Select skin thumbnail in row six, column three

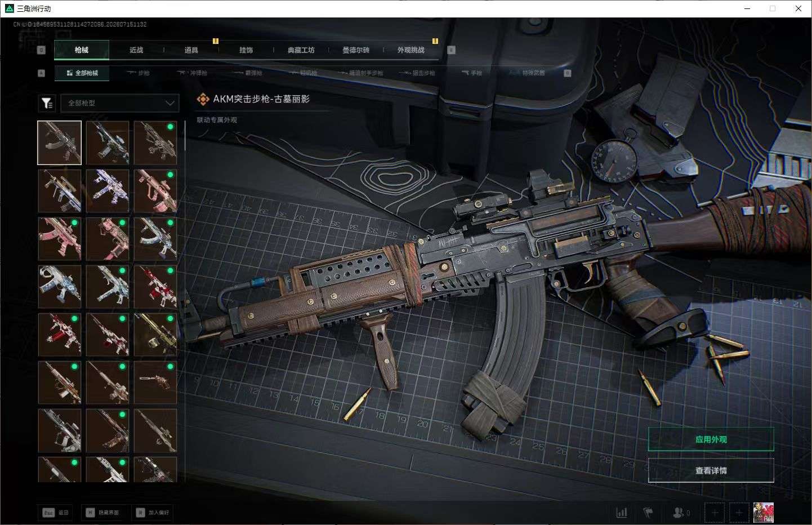(155, 382)
